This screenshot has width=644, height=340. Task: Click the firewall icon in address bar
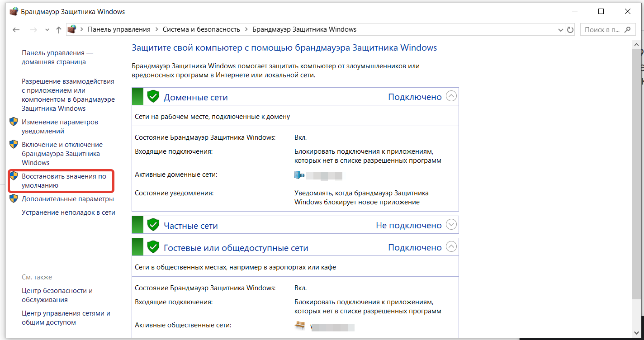click(72, 29)
